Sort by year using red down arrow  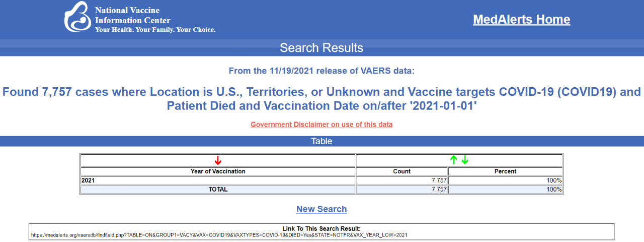[218, 161]
